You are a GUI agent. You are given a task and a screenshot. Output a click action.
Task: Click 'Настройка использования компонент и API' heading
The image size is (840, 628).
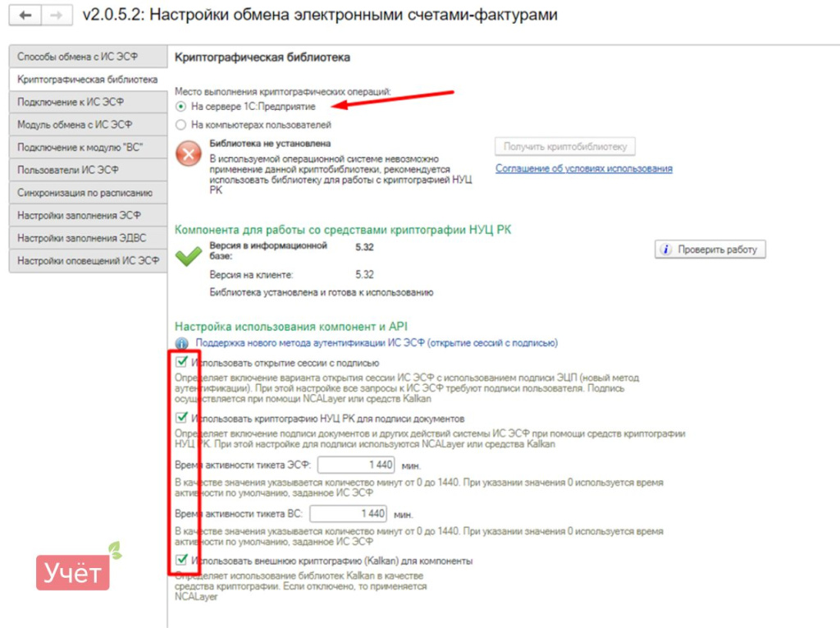(291, 326)
